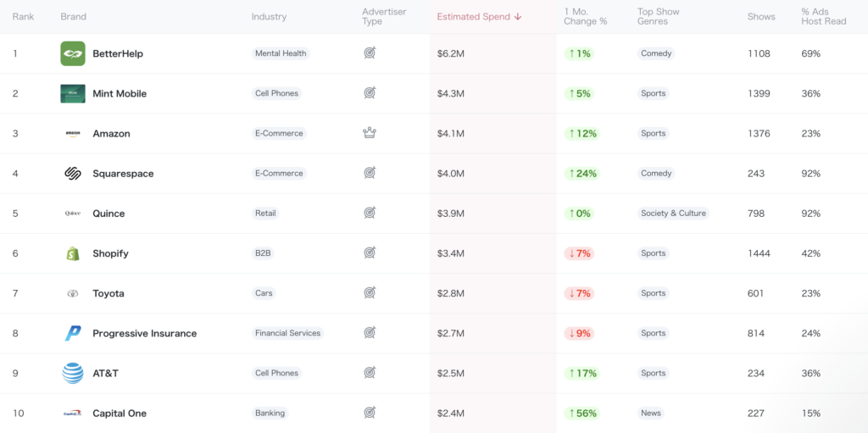Screen dimensions: 868x433
Task: Select the Mental Health industry tag
Action: (x=281, y=53)
